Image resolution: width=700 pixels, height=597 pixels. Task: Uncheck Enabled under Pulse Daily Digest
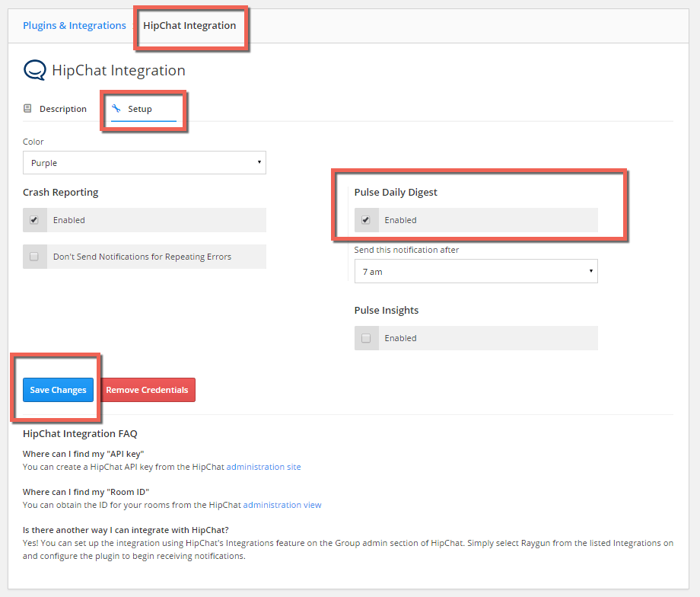coord(366,219)
